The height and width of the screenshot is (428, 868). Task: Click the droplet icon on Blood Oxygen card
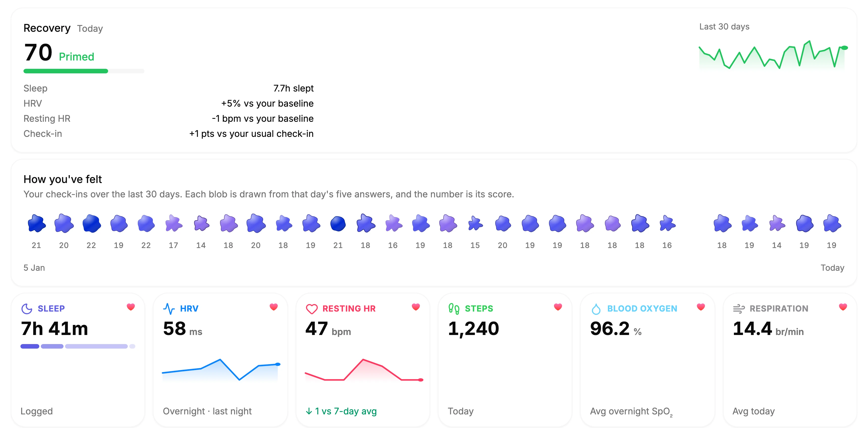tap(596, 309)
